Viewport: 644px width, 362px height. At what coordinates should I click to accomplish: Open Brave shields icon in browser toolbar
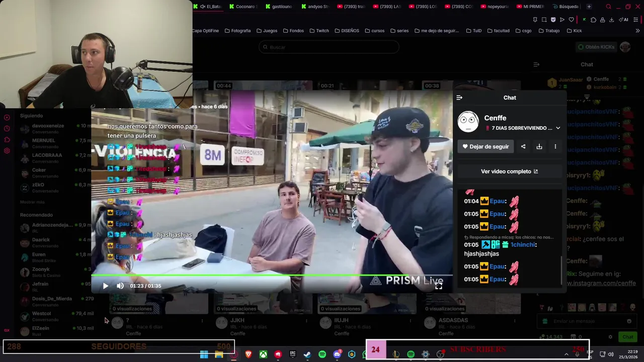[x=553, y=20]
